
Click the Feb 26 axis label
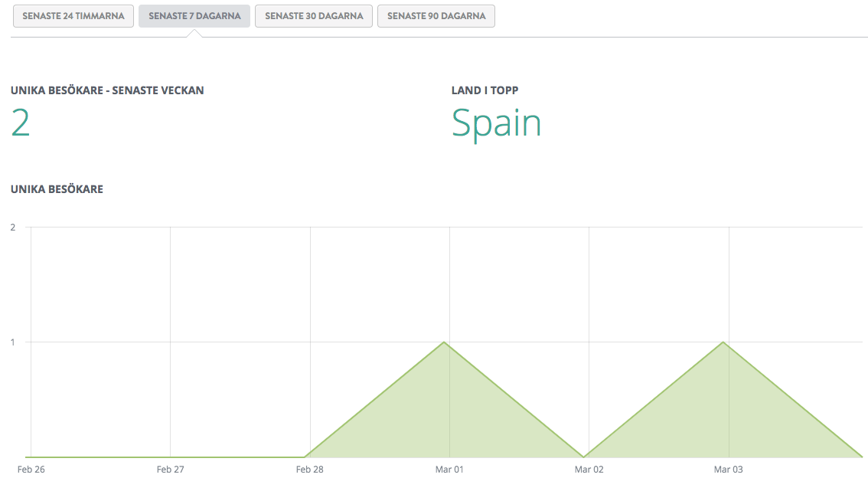click(x=31, y=469)
